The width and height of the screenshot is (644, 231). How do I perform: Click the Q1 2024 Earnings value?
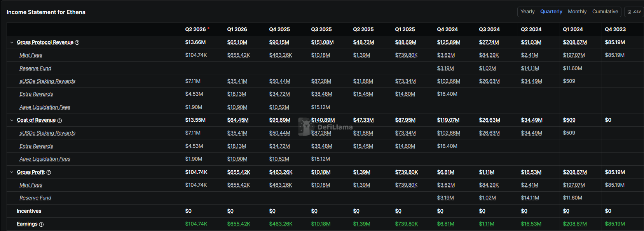(x=575, y=224)
